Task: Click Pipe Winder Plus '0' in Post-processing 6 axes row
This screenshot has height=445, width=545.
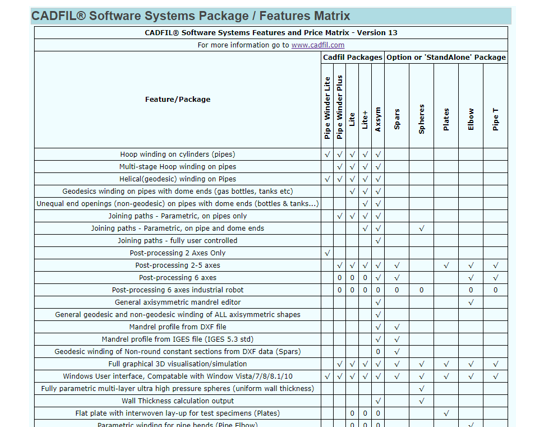Action: 340,278
